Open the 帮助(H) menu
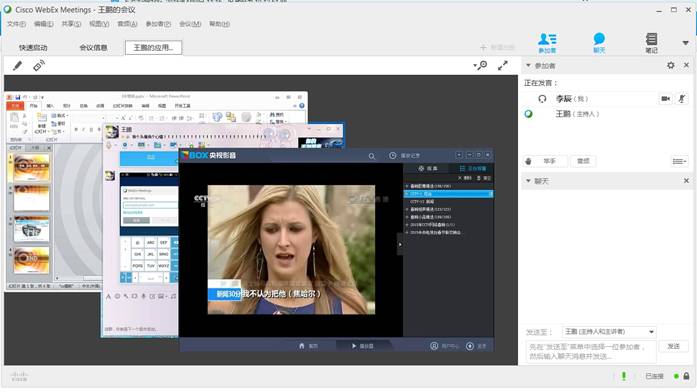Viewport: 697px width, 392px height. 220,24
